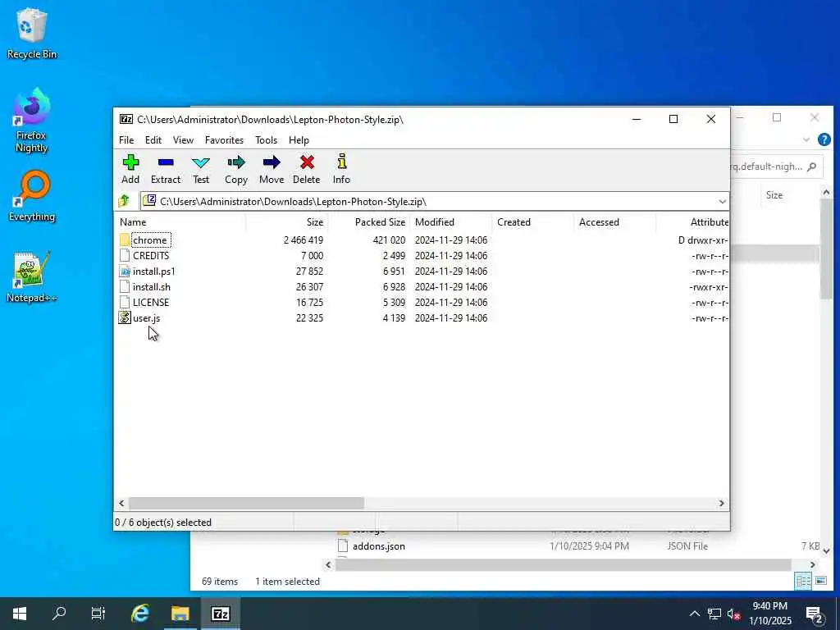Switch to File Explorer taskbar button

coord(180,614)
